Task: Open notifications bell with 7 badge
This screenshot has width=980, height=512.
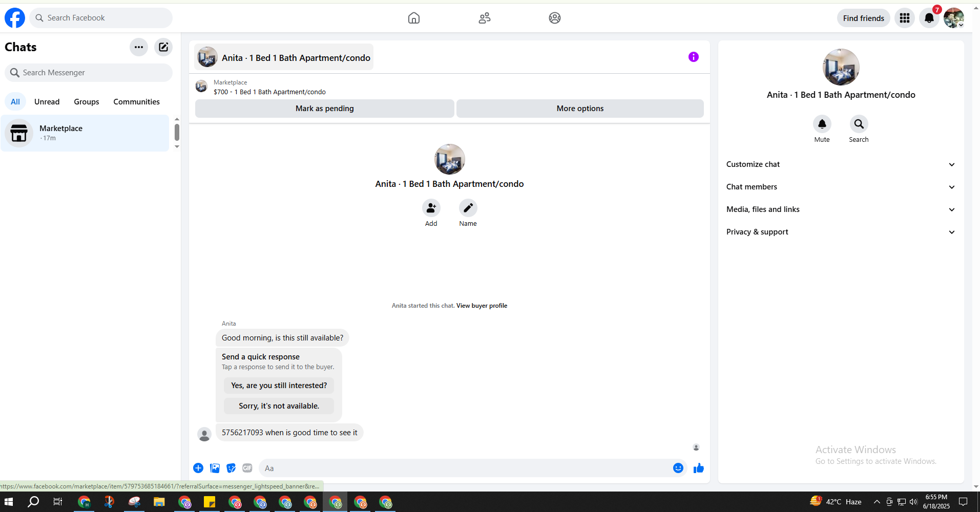Action: tap(929, 18)
